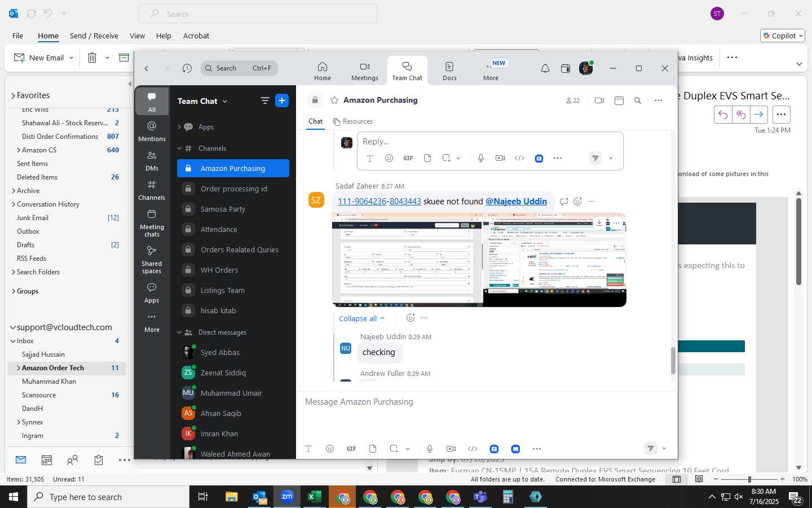Insert code snippet in reply box
Viewport: 812px width, 508px height.
519,158
